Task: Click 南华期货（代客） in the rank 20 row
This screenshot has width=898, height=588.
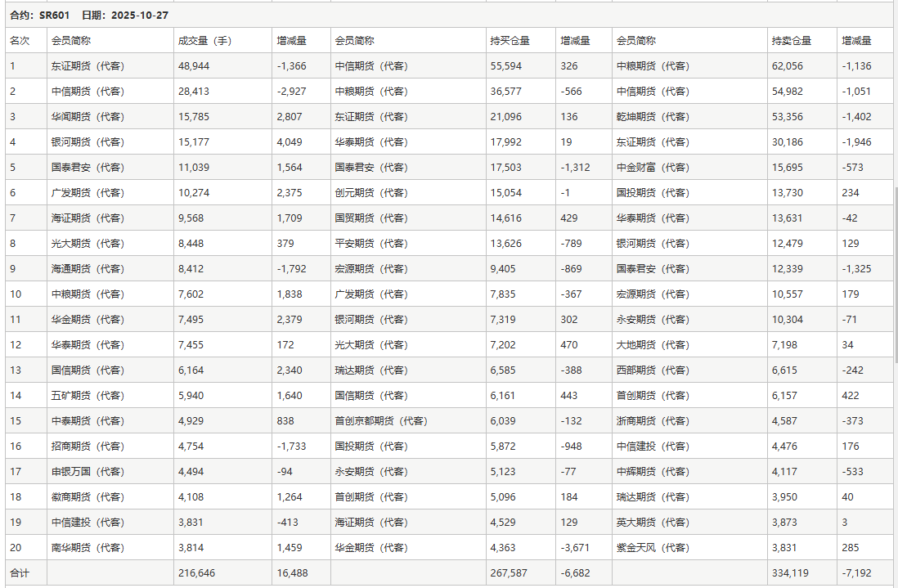Action: click(88, 548)
